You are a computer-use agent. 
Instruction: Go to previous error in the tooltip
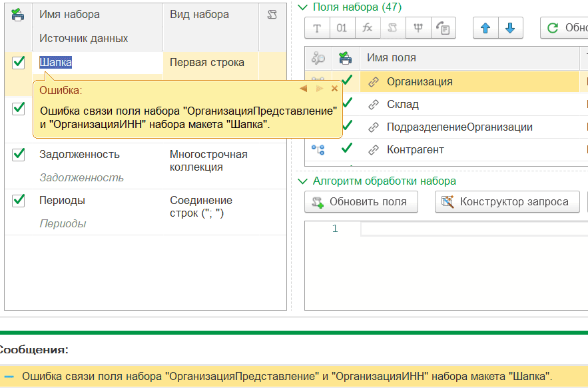304,89
